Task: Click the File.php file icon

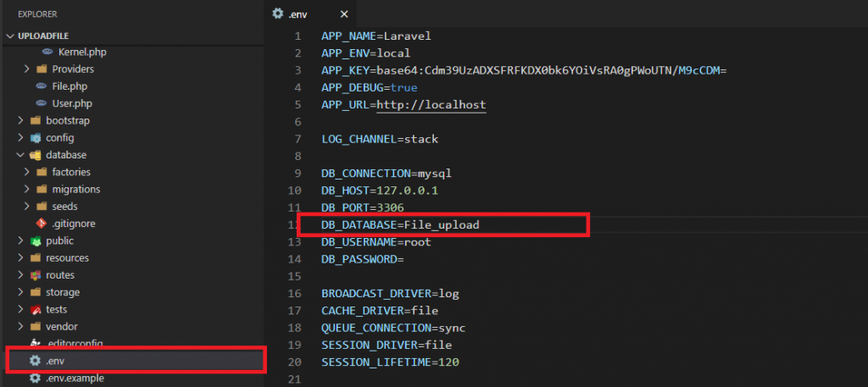Action: pos(41,86)
